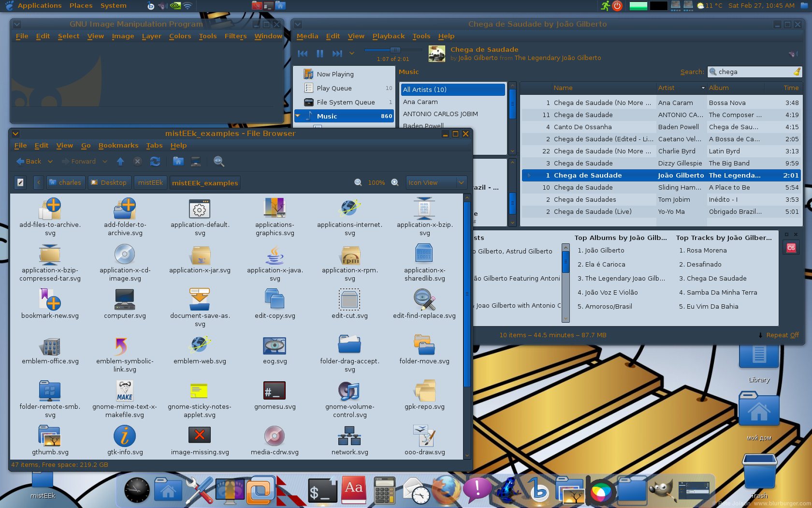Skip to next track in the music player
This screenshot has height=508, width=812.
337,54
